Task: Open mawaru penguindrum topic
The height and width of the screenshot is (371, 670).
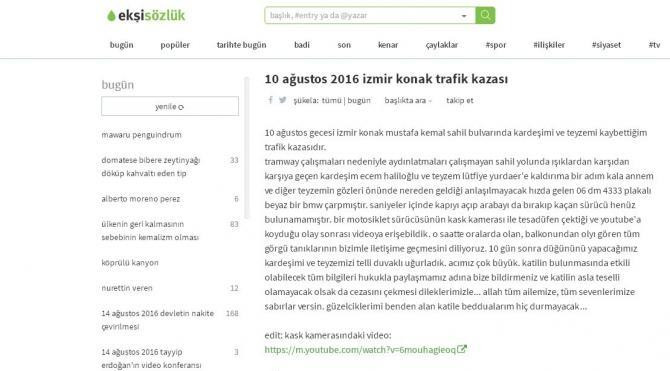Action: click(x=141, y=135)
